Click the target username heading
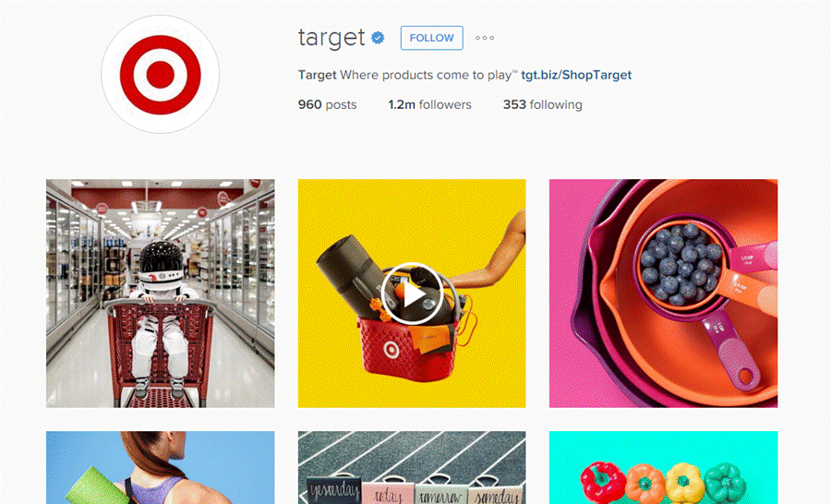Viewport: 831px width, 504px height. click(x=331, y=38)
